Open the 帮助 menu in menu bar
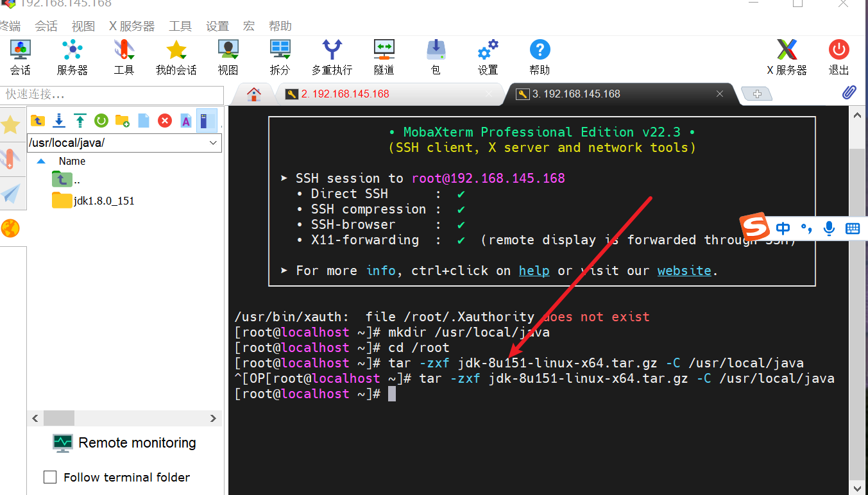 coord(280,26)
